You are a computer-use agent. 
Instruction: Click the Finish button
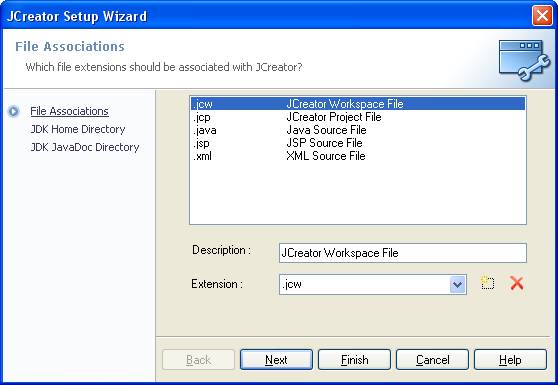pyautogui.click(x=354, y=360)
